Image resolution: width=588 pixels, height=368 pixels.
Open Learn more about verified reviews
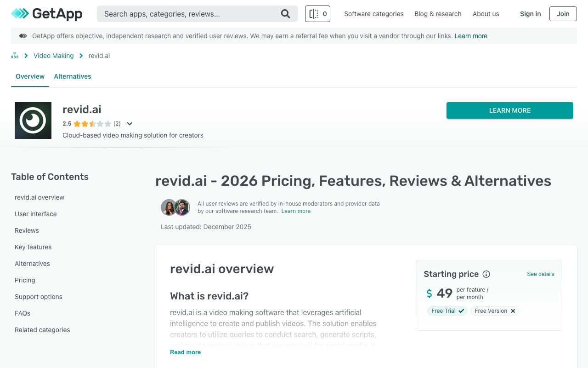pyautogui.click(x=296, y=211)
